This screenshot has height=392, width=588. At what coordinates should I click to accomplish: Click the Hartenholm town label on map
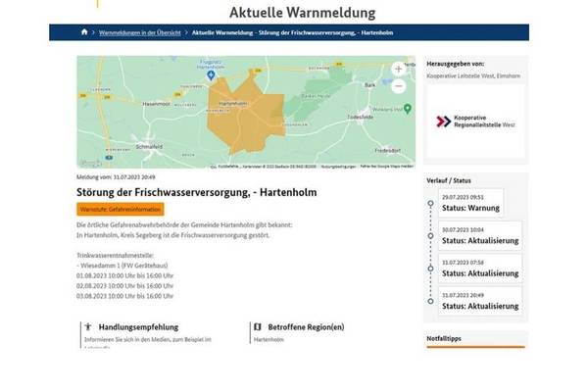coord(233,103)
